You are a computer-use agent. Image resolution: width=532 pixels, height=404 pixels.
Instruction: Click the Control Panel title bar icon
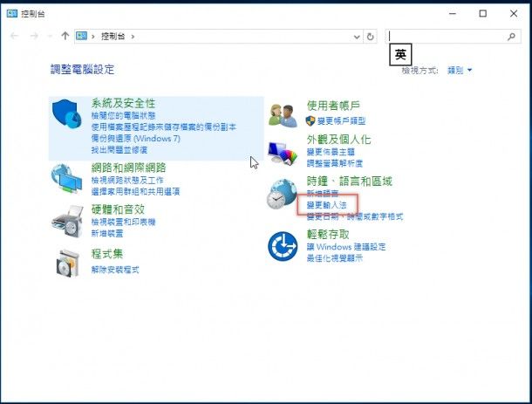[x=12, y=14]
